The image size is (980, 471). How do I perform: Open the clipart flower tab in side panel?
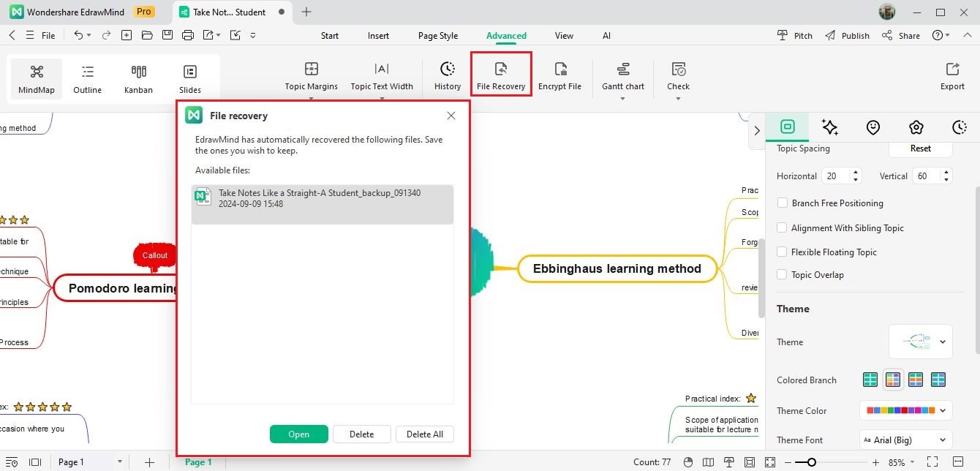[x=916, y=127]
